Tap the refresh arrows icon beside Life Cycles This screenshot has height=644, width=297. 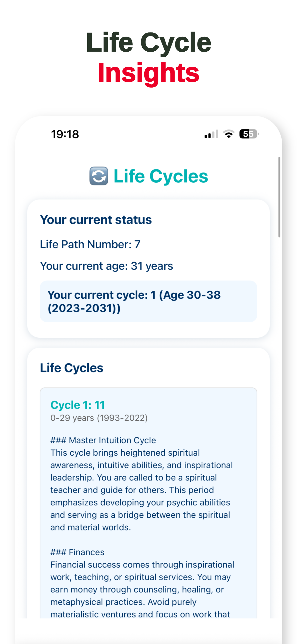99,176
